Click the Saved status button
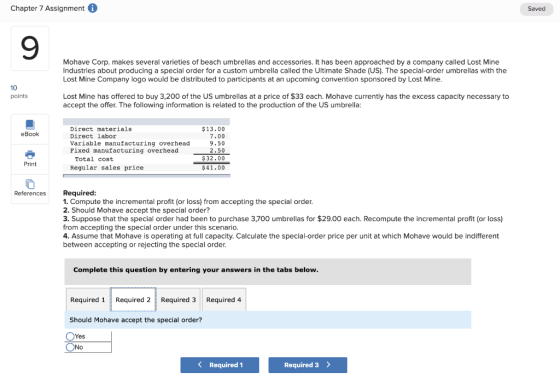 [x=536, y=9]
